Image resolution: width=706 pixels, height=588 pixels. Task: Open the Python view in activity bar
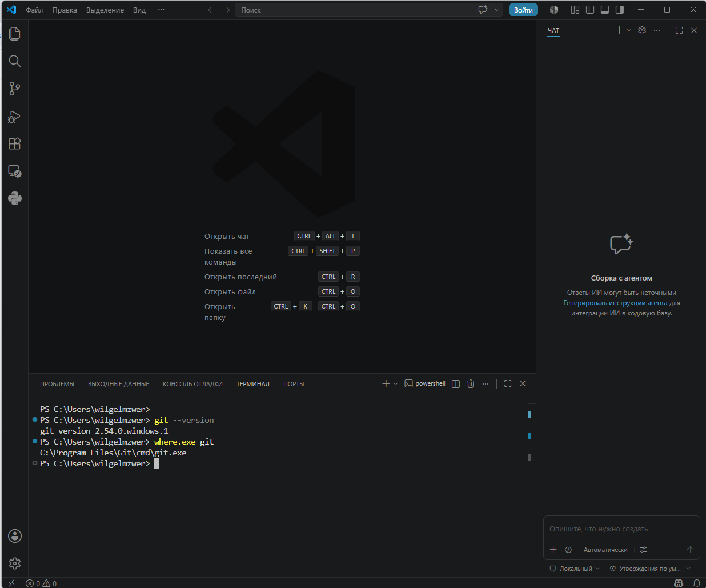click(15, 198)
